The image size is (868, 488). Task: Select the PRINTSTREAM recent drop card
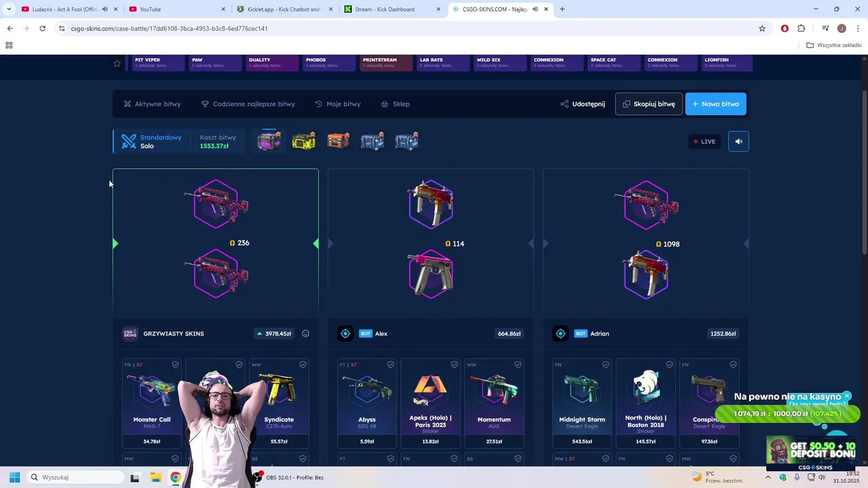[x=385, y=62]
